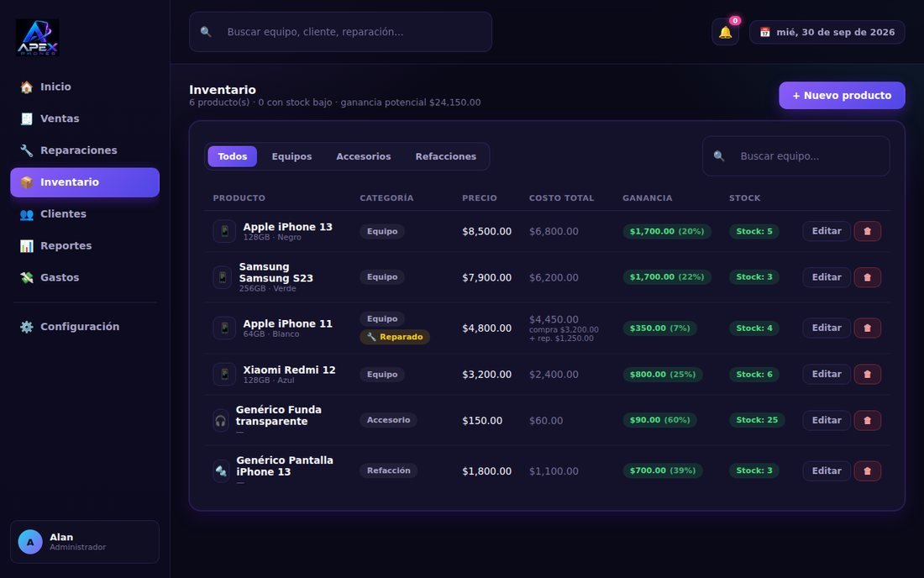Click the Apple iPhone 11 phone icon
Screen dimensions: 924x578
224,328
